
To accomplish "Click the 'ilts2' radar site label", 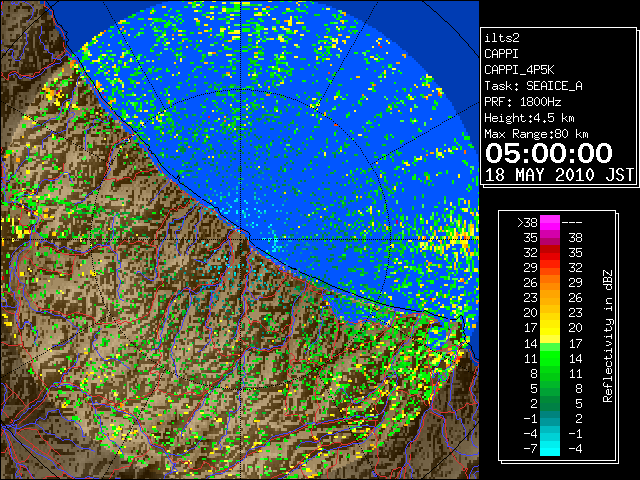I will [x=502, y=38].
